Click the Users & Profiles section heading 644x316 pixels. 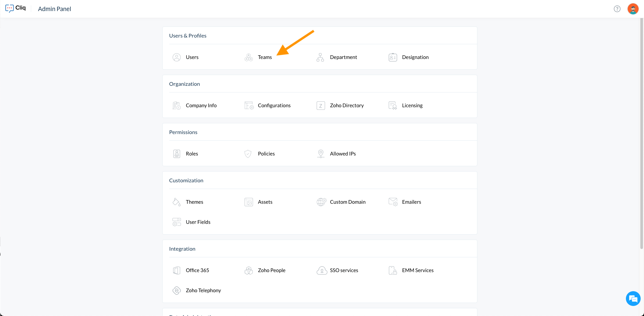tap(188, 36)
